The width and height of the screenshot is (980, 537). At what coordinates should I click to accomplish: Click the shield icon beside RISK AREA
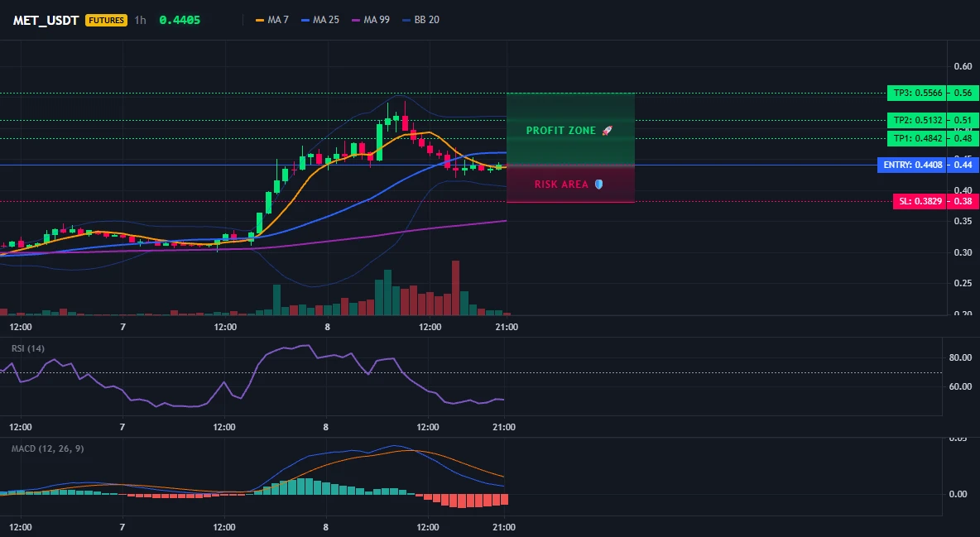pyautogui.click(x=598, y=185)
